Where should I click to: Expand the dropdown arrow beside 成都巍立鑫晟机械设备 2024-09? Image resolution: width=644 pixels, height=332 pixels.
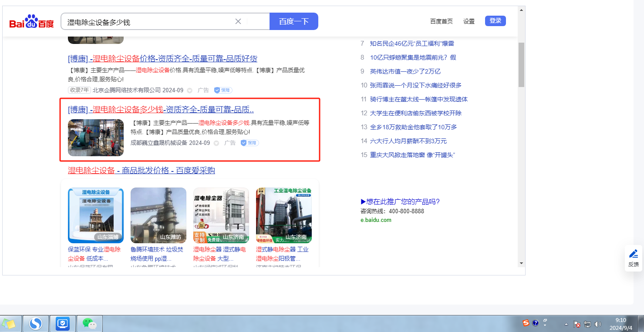216,143
